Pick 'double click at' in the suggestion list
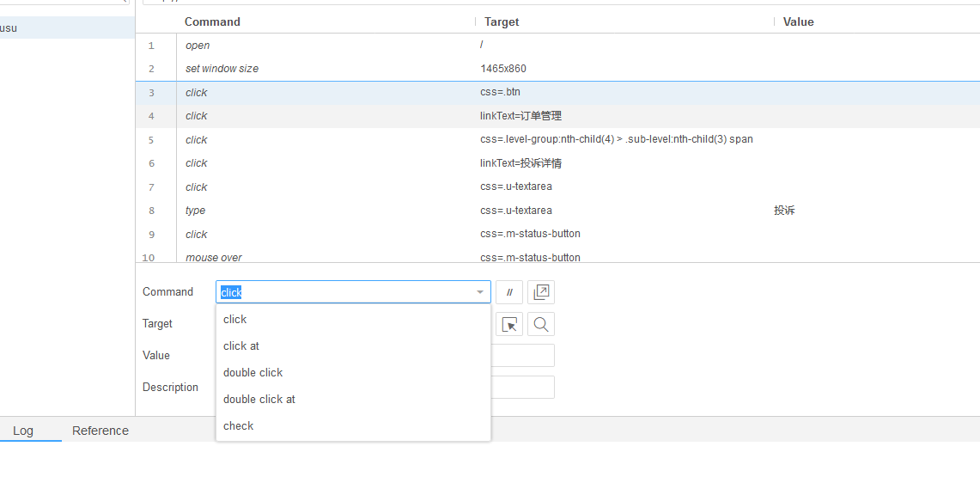 [353, 399]
